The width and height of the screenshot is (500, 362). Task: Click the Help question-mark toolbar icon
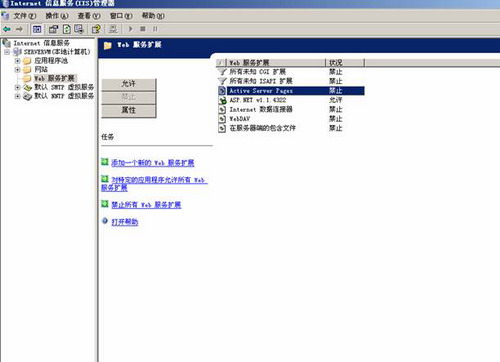tap(96, 29)
